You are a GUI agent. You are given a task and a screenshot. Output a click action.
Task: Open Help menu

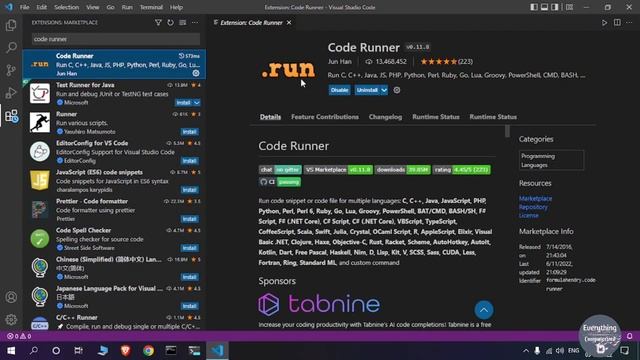point(176,7)
